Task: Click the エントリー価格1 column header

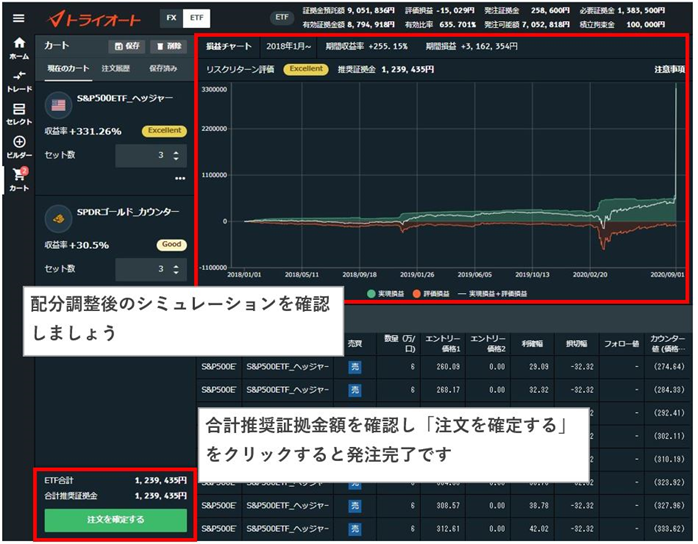Action: (442, 344)
